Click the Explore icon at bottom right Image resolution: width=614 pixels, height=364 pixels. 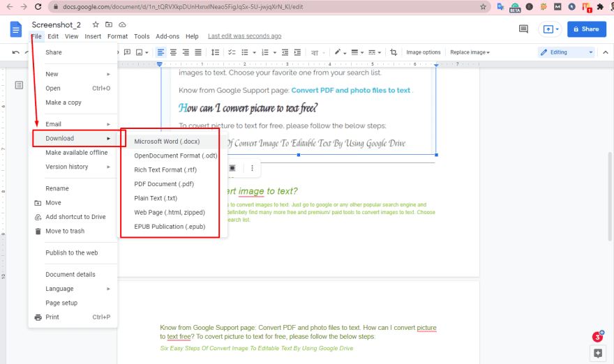[x=598, y=354]
